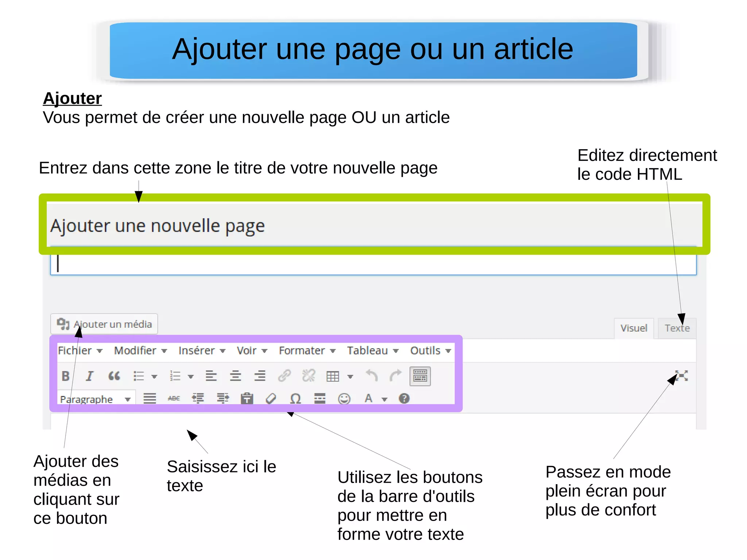Insert horizontal line icon

coord(320,398)
